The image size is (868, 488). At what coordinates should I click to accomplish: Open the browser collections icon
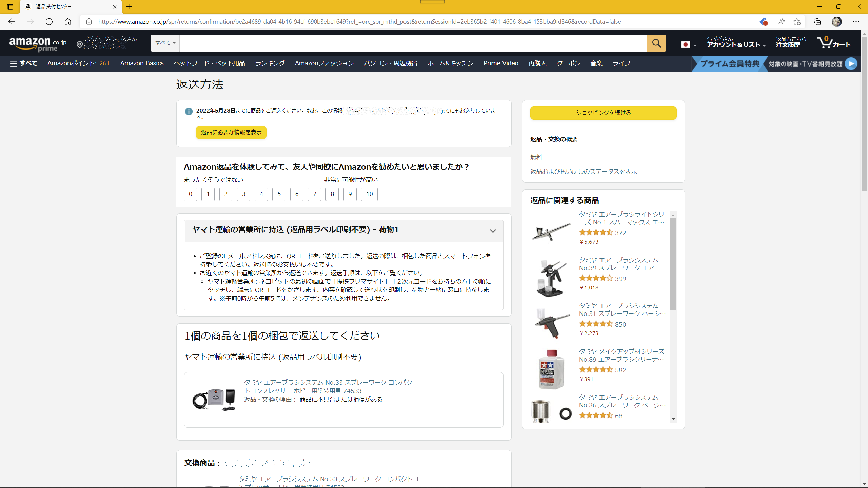(817, 22)
